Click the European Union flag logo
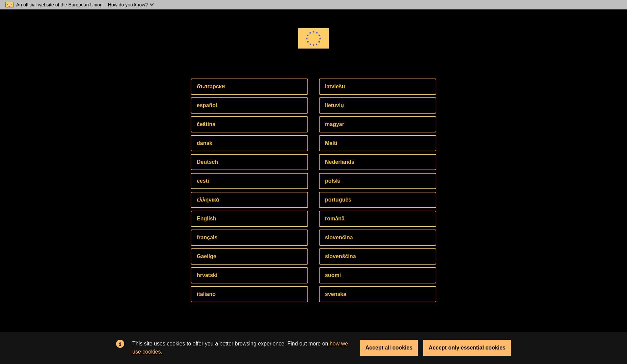The image size is (627, 364). pos(313,38)
